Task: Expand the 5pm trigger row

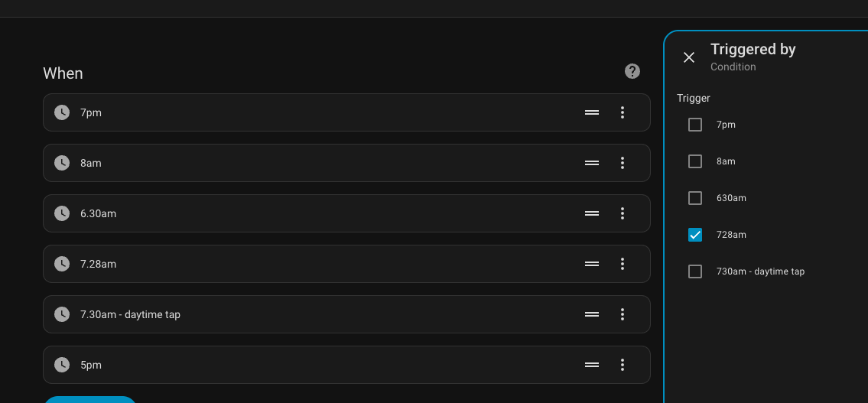Action: [306, 365]
